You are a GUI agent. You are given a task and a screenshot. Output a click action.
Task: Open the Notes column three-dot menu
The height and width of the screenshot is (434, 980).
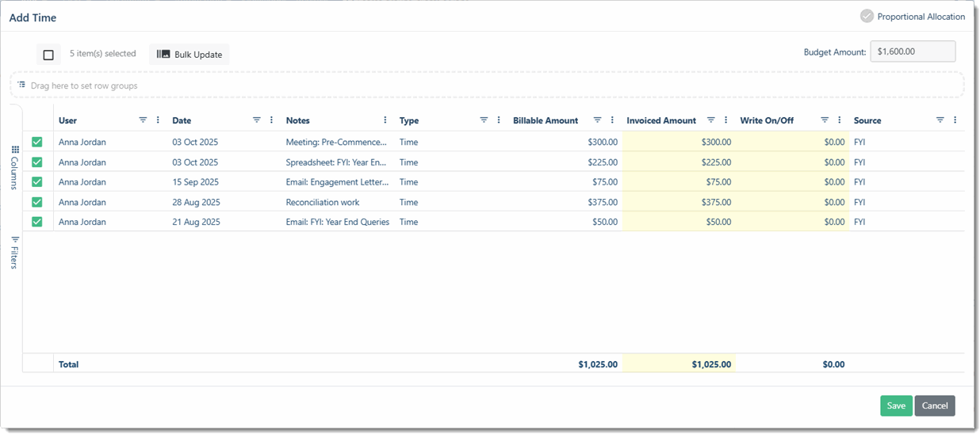pyautogui.click(x=385, y=120)
